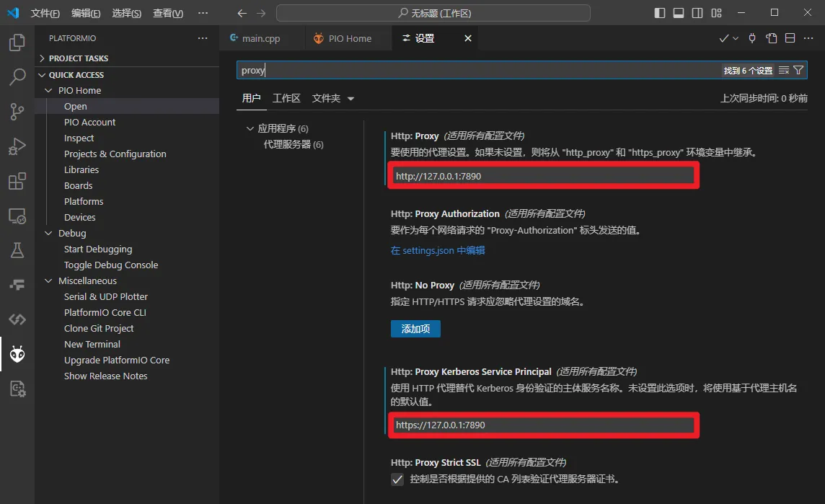This screenshot has width=825, height=504.
Task: Open the Extensions view icon
Action: point(17,181)
